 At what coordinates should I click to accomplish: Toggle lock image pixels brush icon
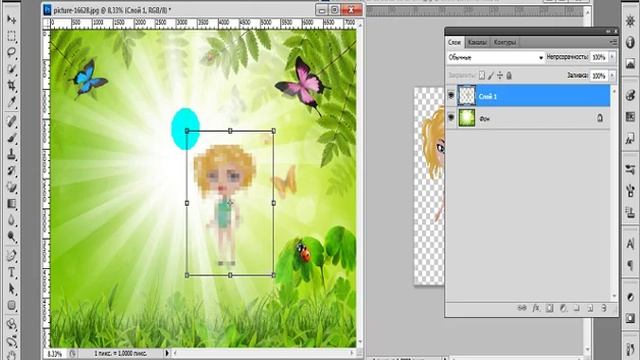(491, 76)
